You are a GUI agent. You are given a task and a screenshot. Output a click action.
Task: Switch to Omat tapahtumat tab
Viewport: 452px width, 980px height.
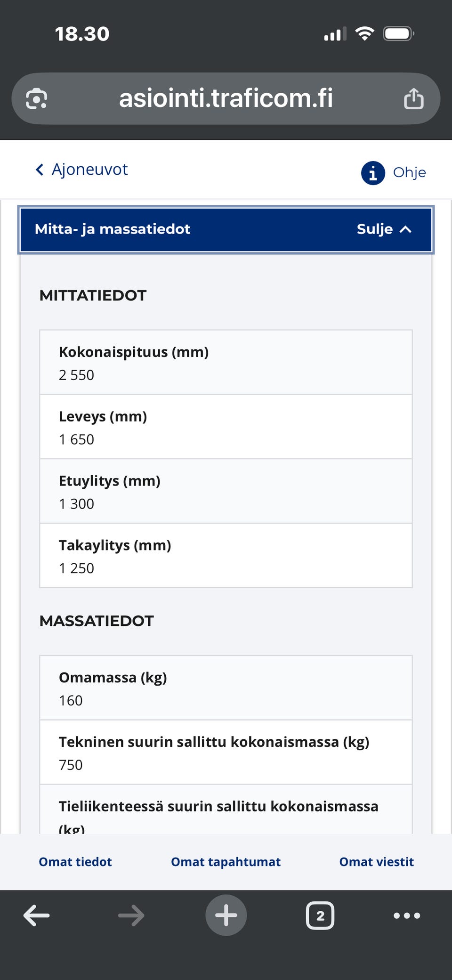tap(226, 862)
